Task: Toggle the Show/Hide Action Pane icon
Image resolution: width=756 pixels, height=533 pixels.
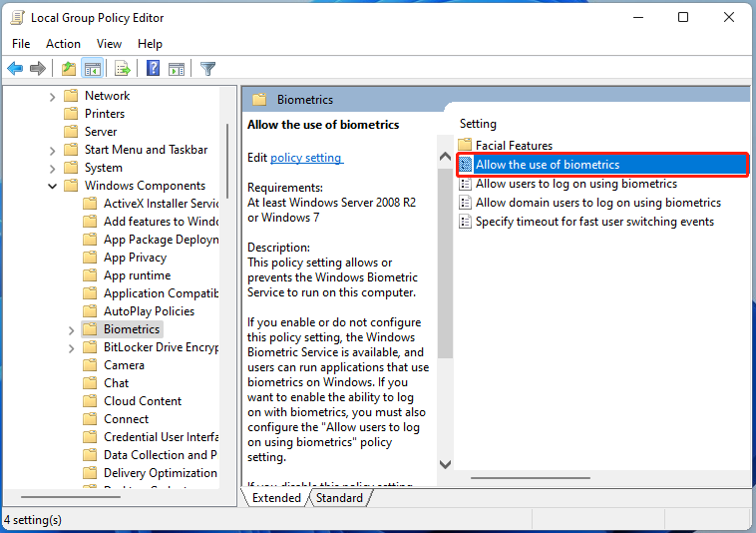Action: click(177, 69)
